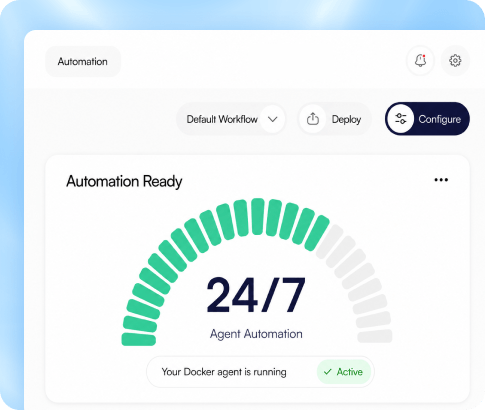The image size is (485, 410).
Task: Click 'Your Docker agent is running' text
Action: (224, 372)
